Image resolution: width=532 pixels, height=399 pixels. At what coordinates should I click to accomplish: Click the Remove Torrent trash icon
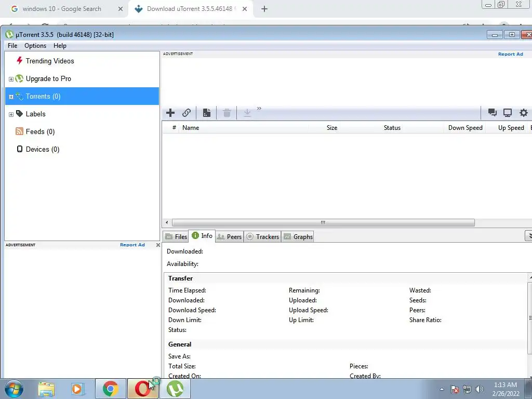point(227,113)
